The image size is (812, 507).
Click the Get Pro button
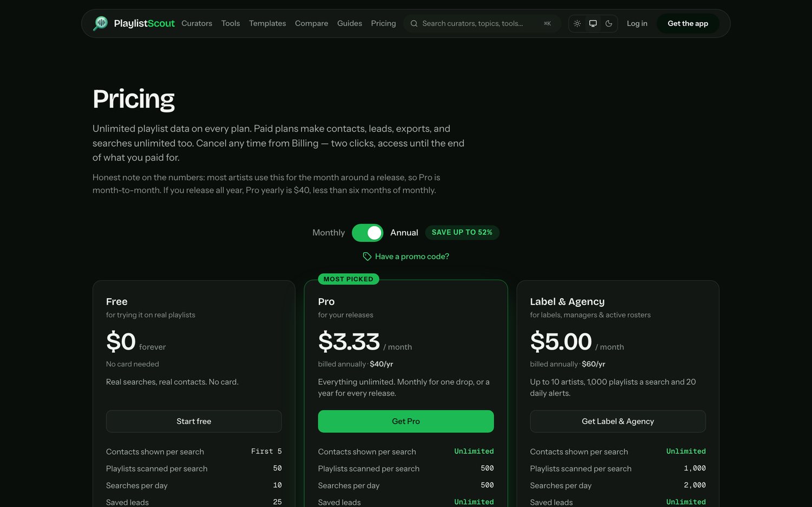406,421
